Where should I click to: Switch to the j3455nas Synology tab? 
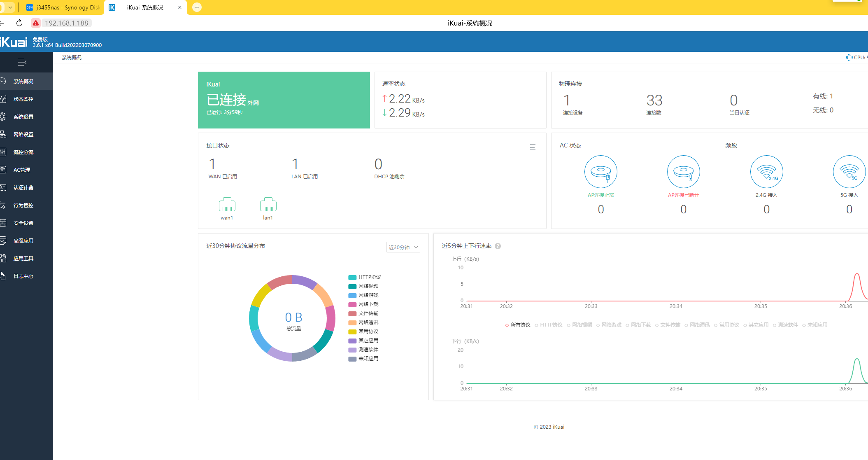(x=63, y=7)
